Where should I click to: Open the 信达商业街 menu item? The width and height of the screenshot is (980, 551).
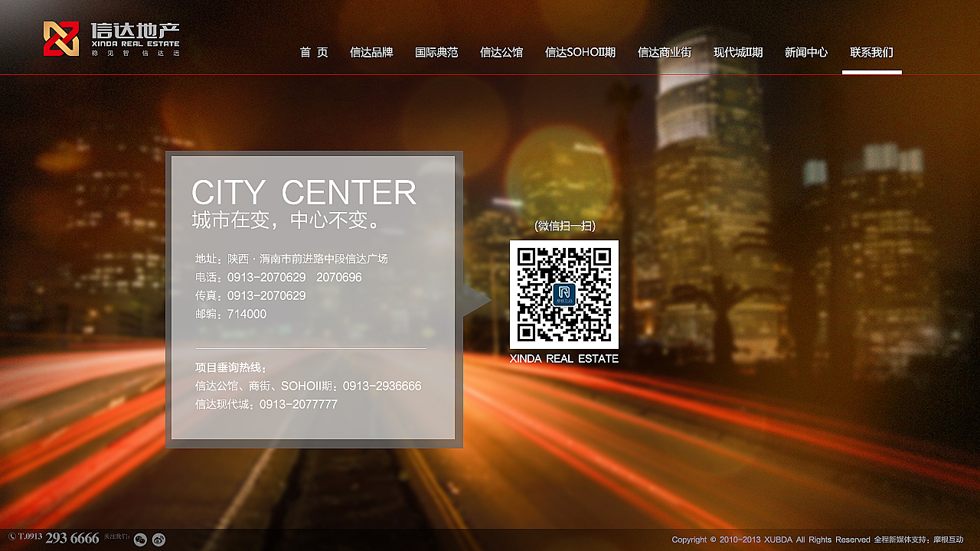point(665,52)
